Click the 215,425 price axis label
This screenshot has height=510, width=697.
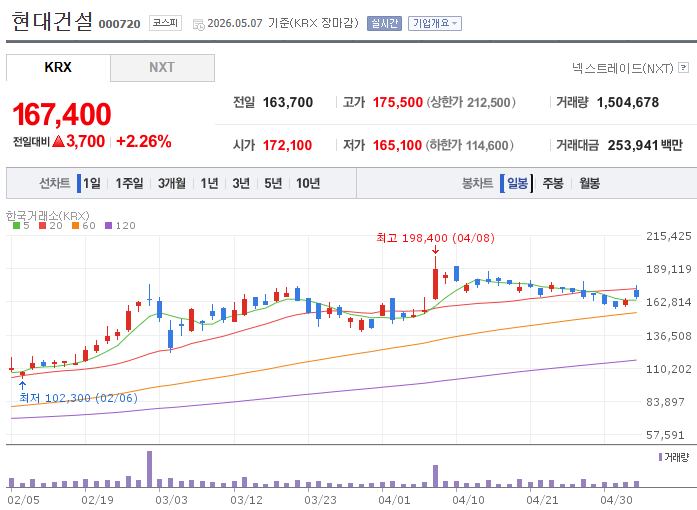tap(669, 236)
